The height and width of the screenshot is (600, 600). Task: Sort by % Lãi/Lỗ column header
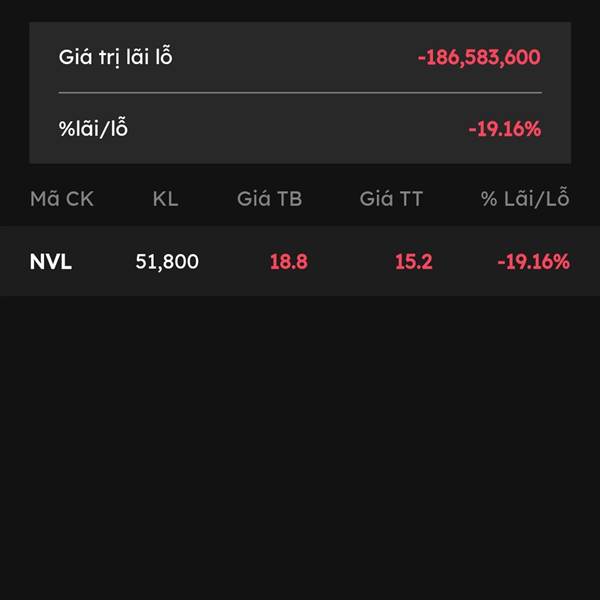[x=525, y=198]
